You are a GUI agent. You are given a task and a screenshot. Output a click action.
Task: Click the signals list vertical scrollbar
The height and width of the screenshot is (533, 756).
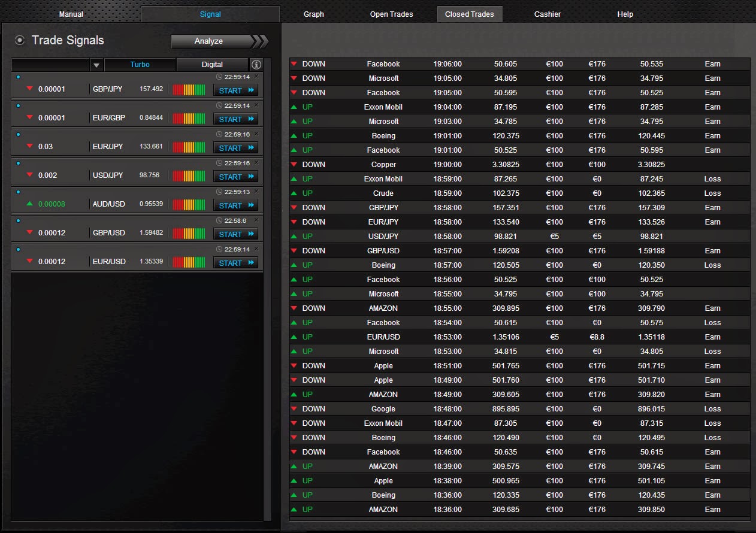pyautogui.click(x=268, y=289)
